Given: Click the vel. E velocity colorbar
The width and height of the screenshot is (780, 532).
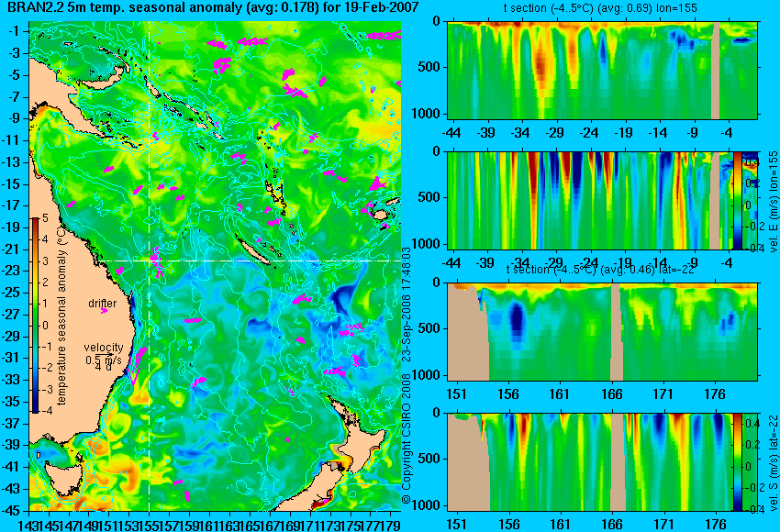Looking at the screenshot, I should coord(738,200).
